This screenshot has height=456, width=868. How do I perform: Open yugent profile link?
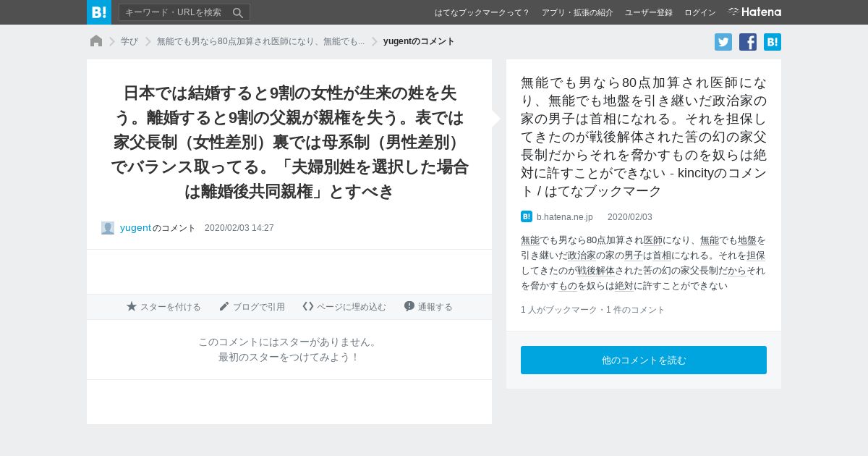click(x=135, y=227)
